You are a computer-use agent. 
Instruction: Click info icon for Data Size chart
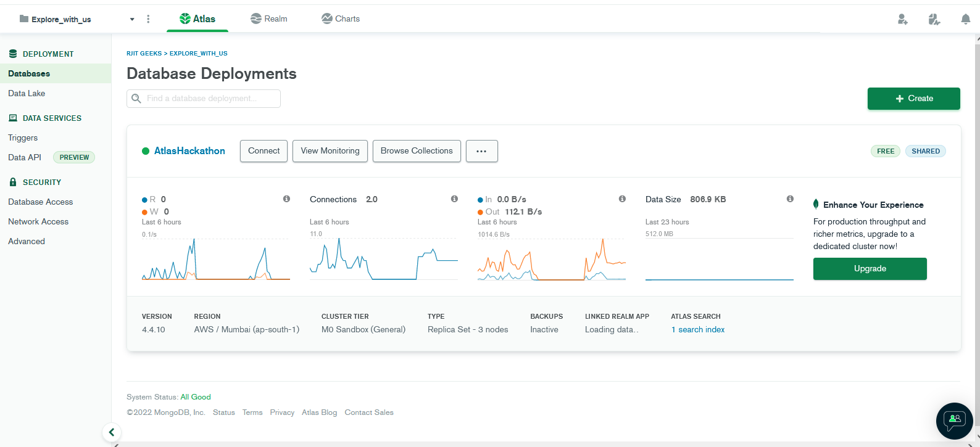tap(790, 199)
